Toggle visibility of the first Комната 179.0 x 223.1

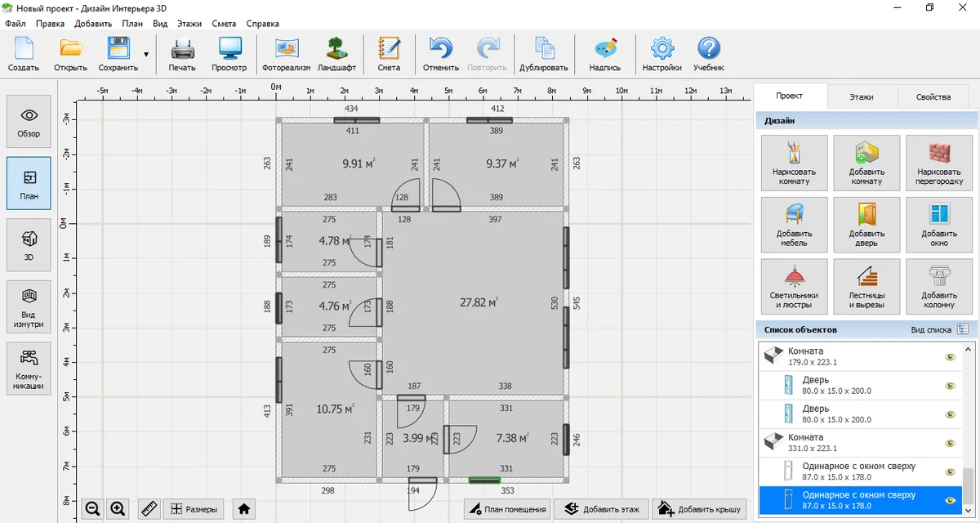950,357
